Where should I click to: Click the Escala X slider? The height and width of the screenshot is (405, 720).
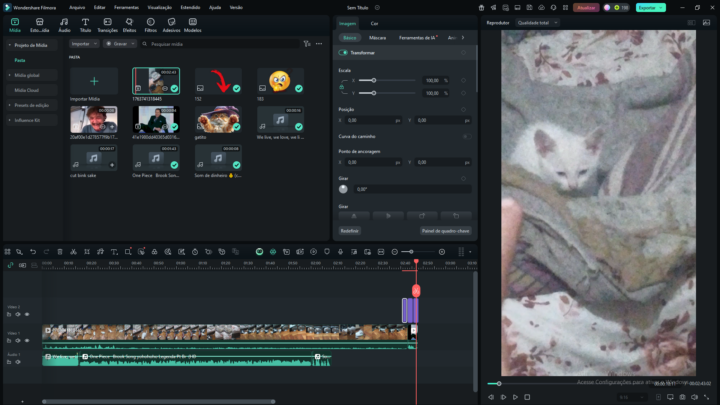(x=374, y=79)
